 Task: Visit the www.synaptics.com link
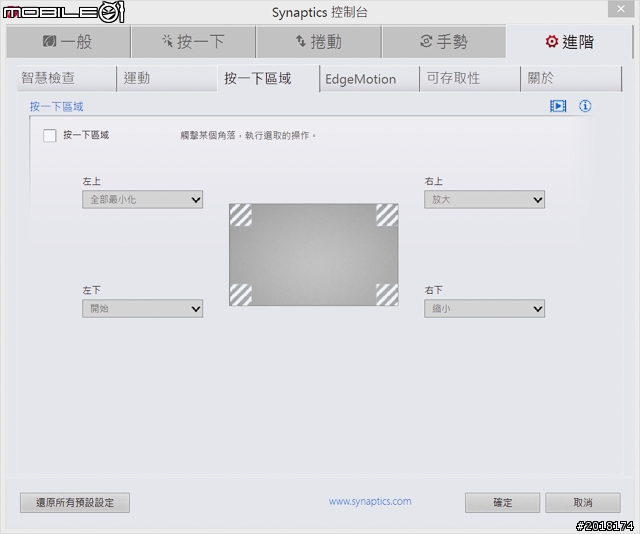tap(370, 501)
